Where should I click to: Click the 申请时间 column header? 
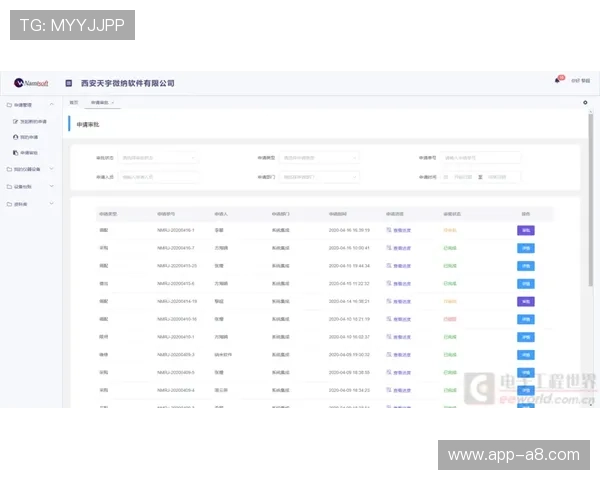(338, 214)
